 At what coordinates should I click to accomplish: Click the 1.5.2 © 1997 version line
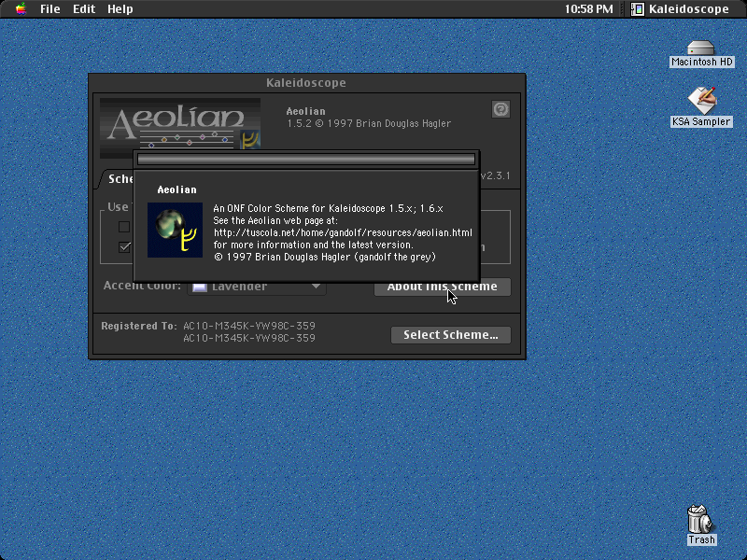pos(369,123)
